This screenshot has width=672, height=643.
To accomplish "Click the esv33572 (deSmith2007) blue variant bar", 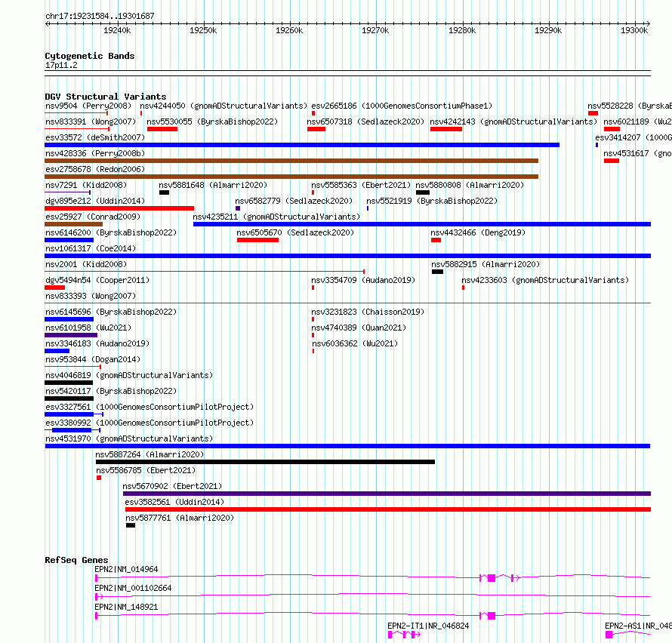I will [x=302, y=145].
